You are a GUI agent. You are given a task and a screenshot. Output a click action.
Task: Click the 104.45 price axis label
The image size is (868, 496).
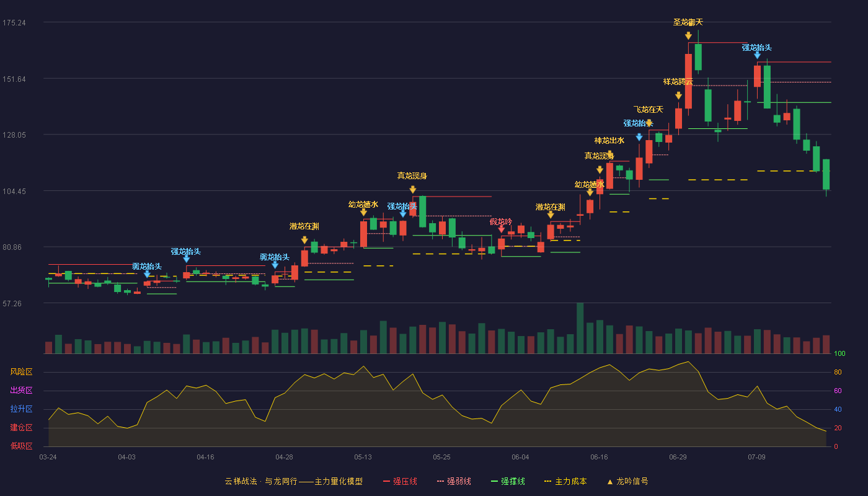[x=14, y=192]
